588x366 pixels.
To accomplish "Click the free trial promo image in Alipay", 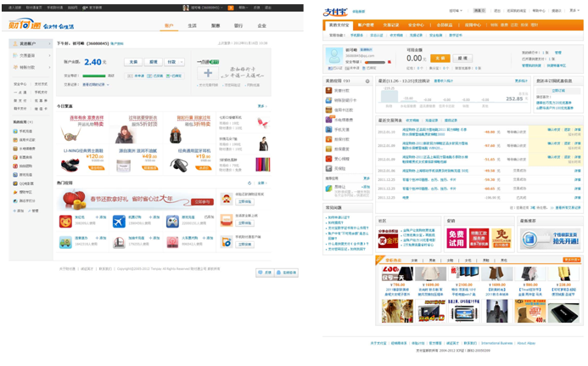I will point(456,238).
